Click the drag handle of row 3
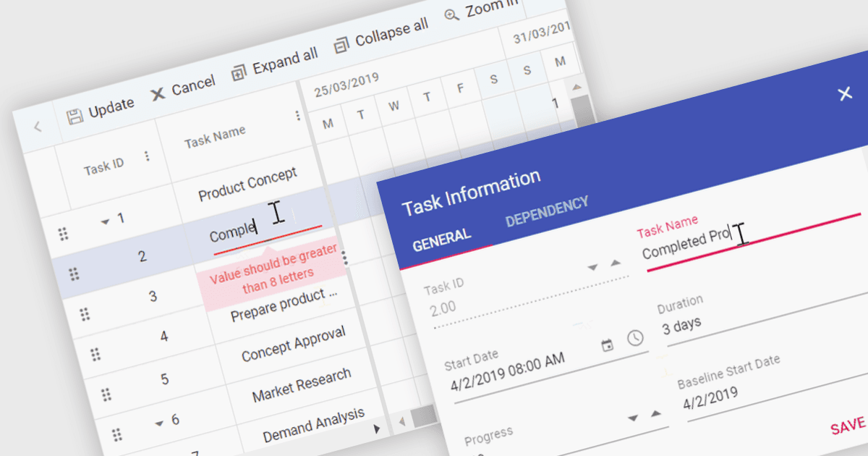 [x=85, y=314]
